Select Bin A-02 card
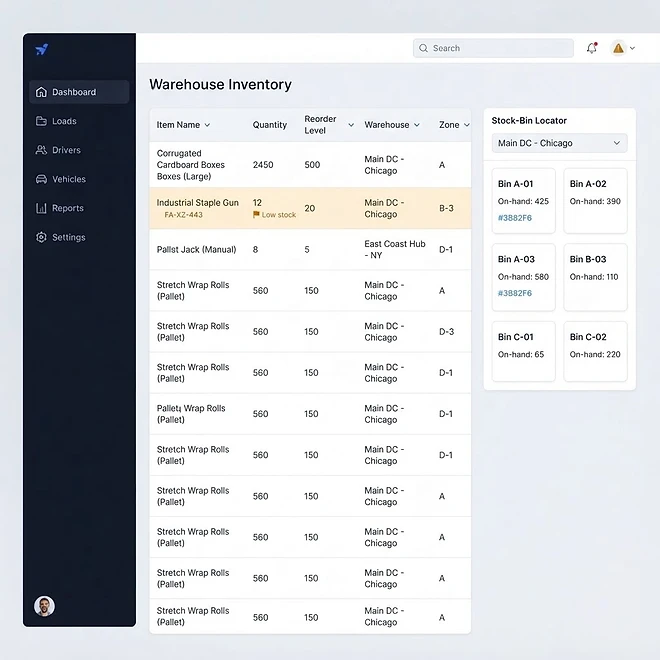Screen dimensions: 660x660 [x=595, y=201]
